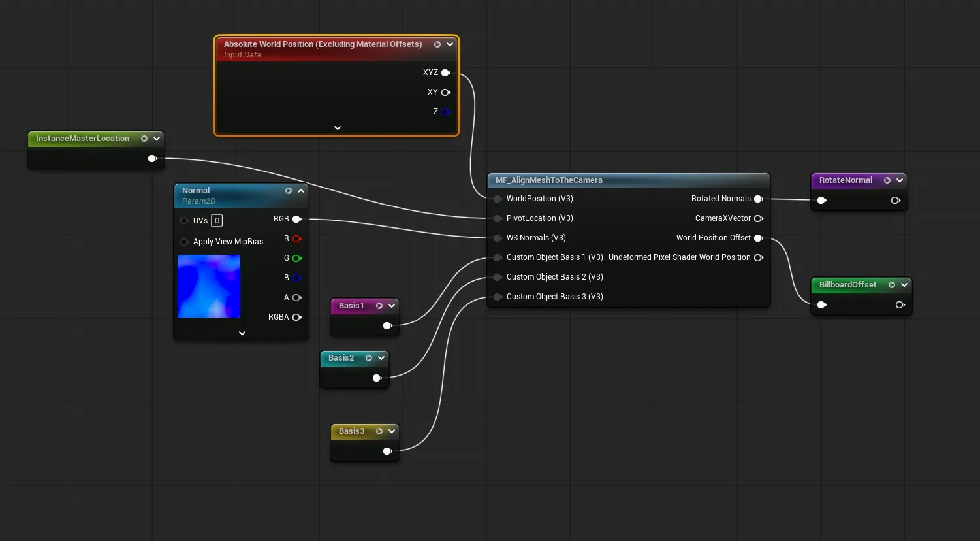Image resolution: width=980 pixels, height=541 pixels.
Task: Select the MF_AlignMeshToTheCamera node title
Action: [549, 180]
